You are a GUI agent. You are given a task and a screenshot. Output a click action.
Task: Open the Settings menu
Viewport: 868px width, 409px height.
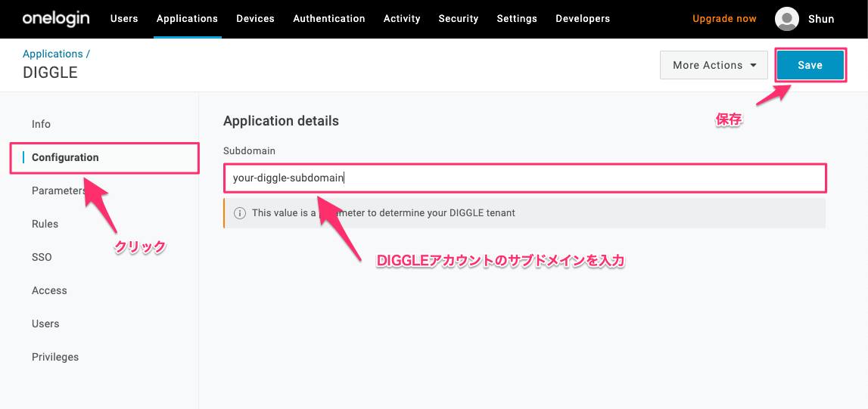click(517, 18)
